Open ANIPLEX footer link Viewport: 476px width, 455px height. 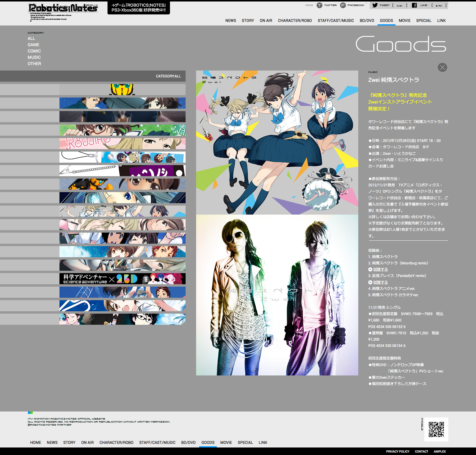[x=440, y=452]
